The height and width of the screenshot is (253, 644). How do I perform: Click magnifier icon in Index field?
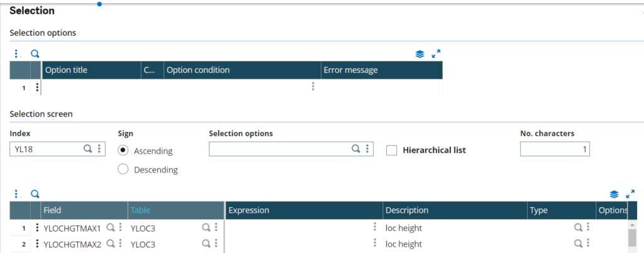88,149
